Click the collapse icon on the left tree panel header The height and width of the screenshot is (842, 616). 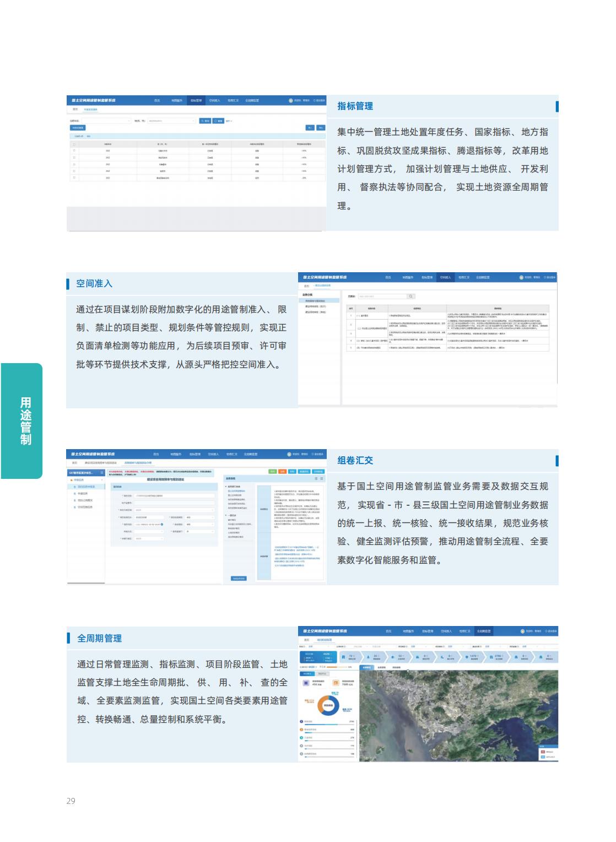pos(101,473)
